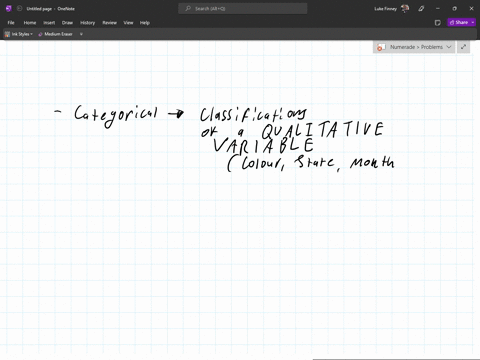Expand the quick access toolbar customize arrow
This screenshot has width=480, height=360.
tap(81, 34)
